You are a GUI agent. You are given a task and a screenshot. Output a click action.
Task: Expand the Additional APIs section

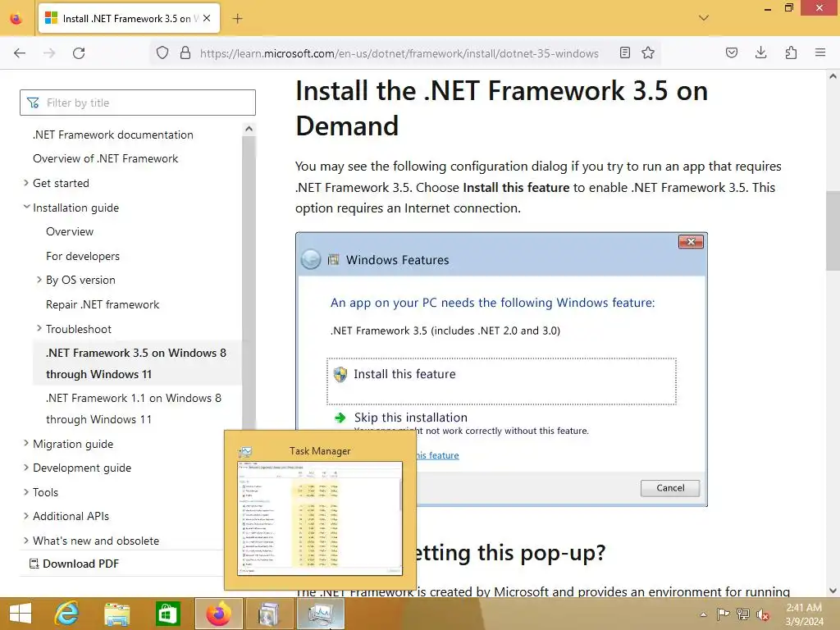point(25,516)
